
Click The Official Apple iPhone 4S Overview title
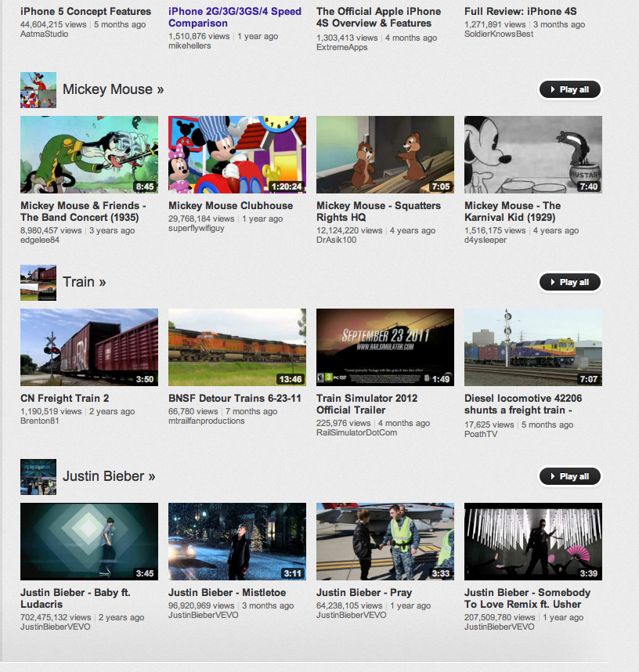tap(379, 17)
